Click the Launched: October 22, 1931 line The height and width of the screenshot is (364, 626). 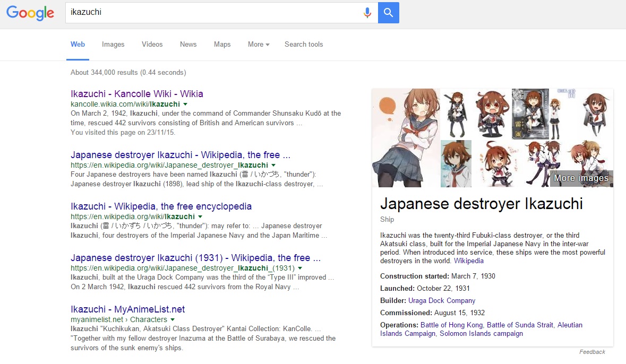pos(425,289)
